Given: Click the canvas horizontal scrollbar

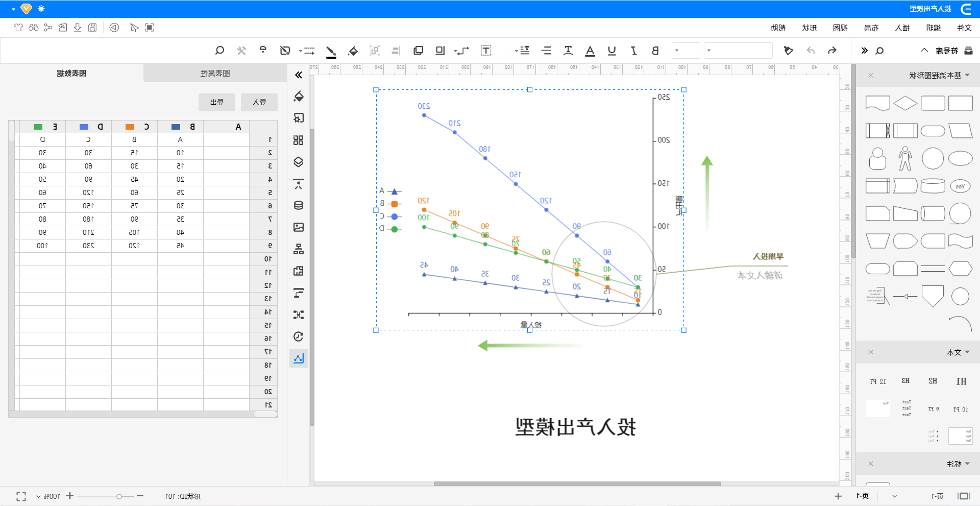Looking at the screenshot, I should coord(577,484).
